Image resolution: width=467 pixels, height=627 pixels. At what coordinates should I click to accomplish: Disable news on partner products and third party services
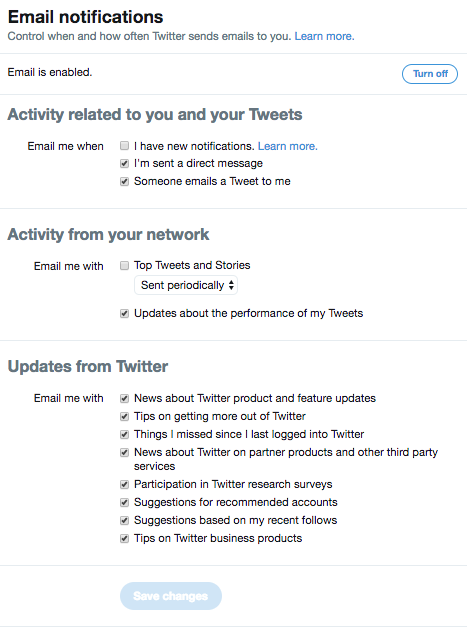(124, 452)
